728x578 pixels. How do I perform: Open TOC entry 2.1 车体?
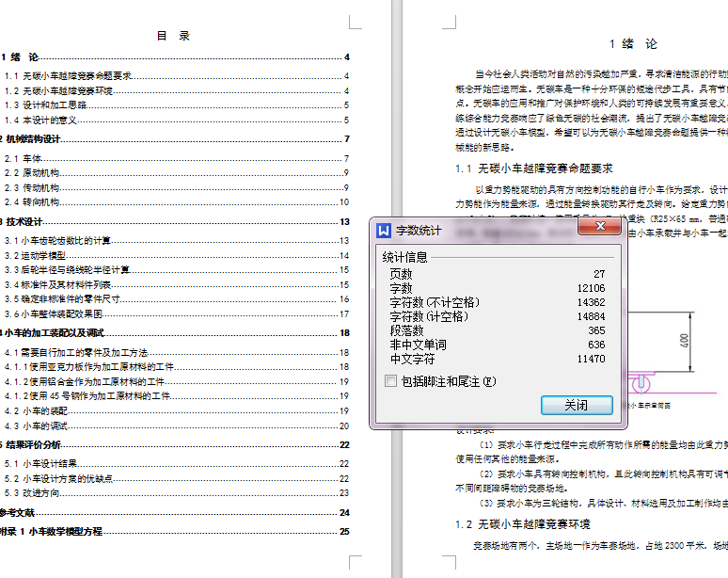[x=177, y=158]
